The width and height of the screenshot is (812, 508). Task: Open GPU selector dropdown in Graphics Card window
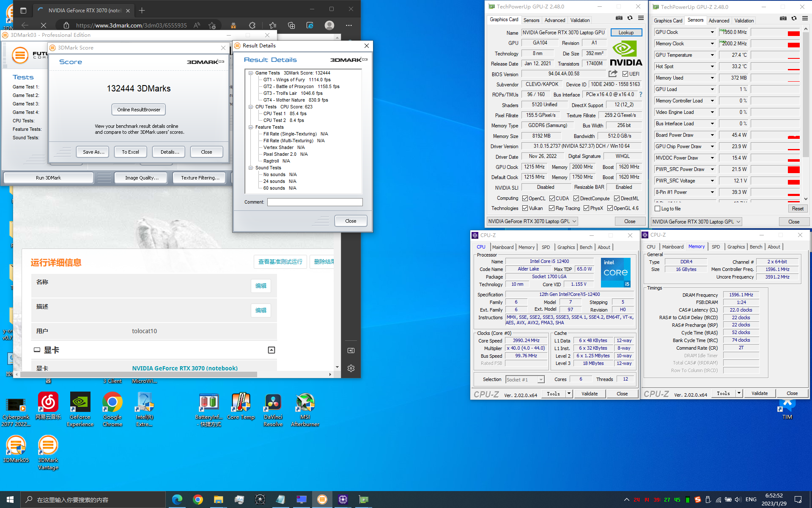532,221
